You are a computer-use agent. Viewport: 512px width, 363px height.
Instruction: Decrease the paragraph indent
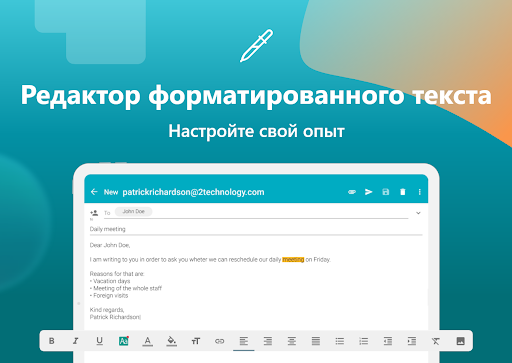point(388,341)
